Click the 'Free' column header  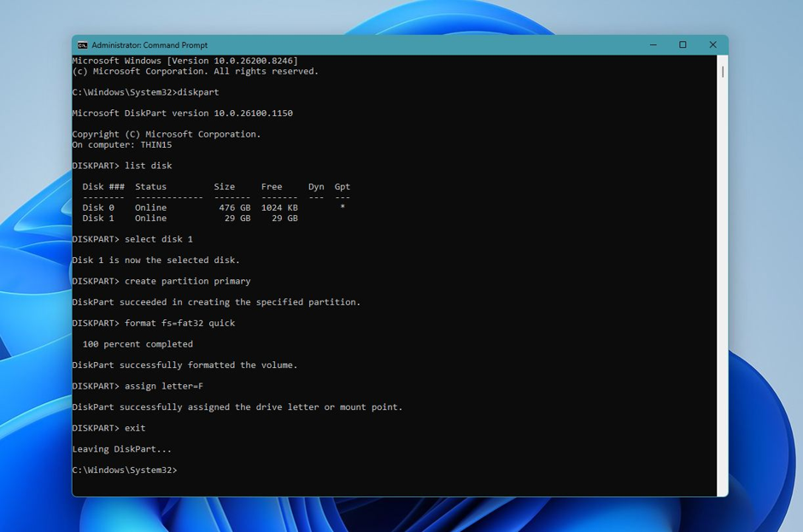[x=272, y=187]
